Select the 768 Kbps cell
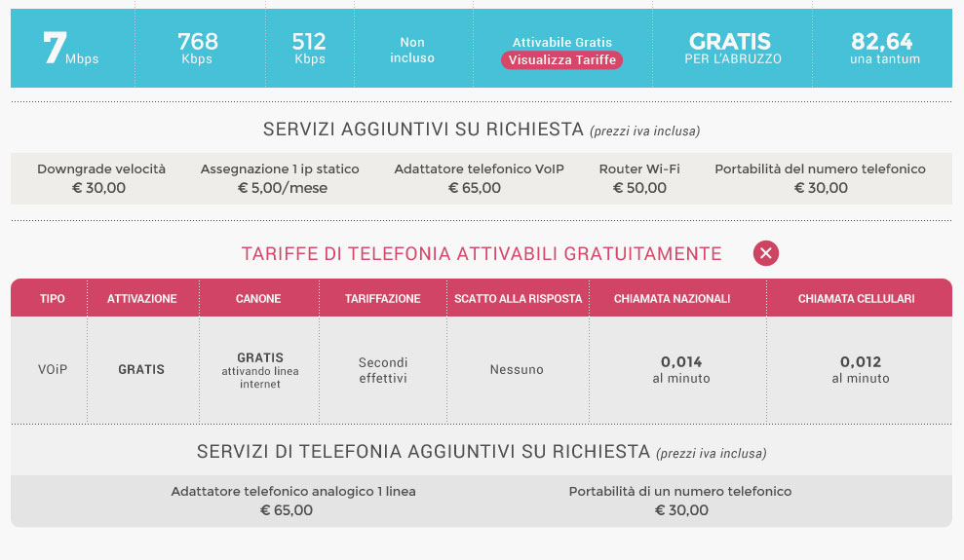This screenshot has width=964, height=560. click(198, 48)
